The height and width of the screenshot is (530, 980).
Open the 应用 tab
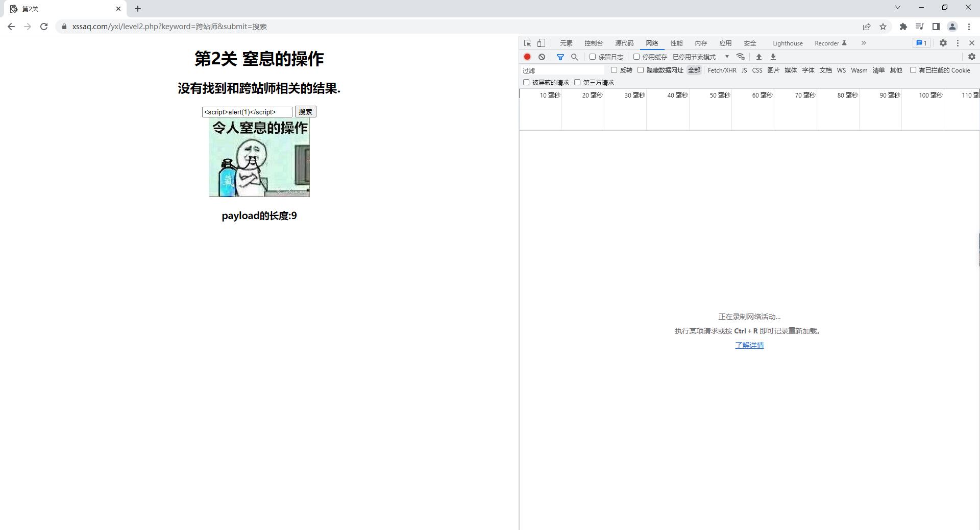[x=725, y=43]
